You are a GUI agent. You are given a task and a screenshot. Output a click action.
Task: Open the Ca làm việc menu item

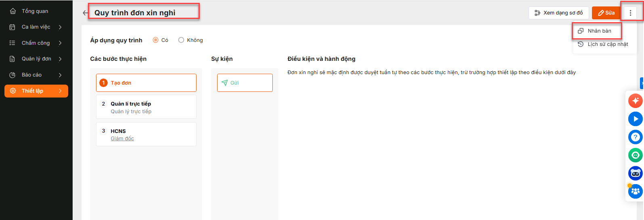coord(36,27)
